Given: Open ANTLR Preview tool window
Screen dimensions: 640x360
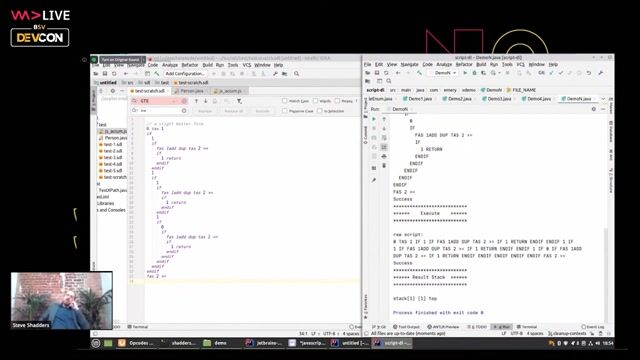Looking at the screenshot, I should [x=443, y=327].
